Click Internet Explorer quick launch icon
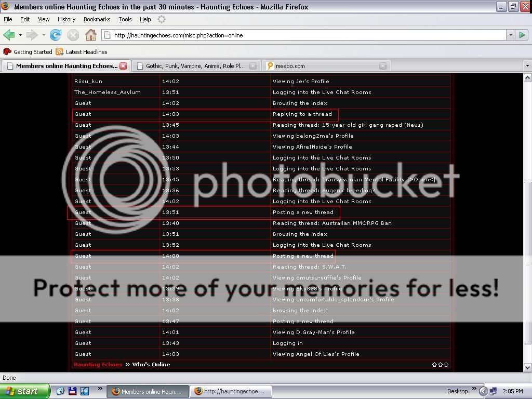Image resolution: width=532 pixels, height=399 pixels. point(61,391)
